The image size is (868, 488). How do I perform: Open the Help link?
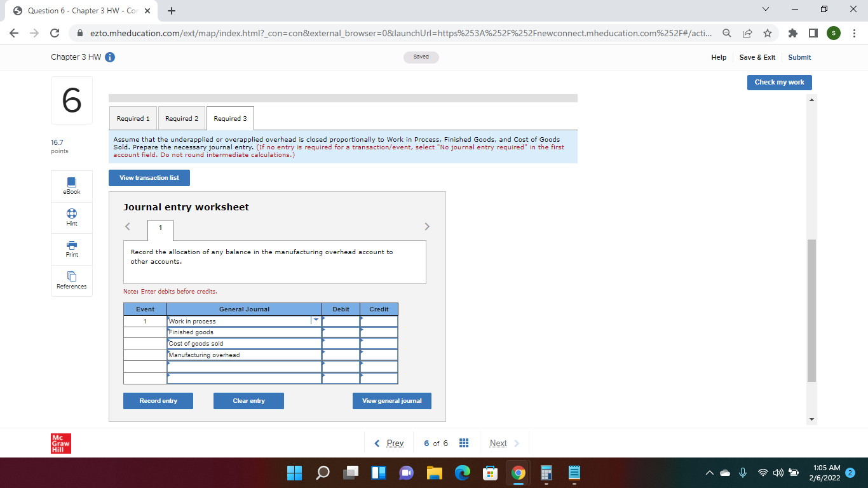pyautogui.click(x=719, y=57)
